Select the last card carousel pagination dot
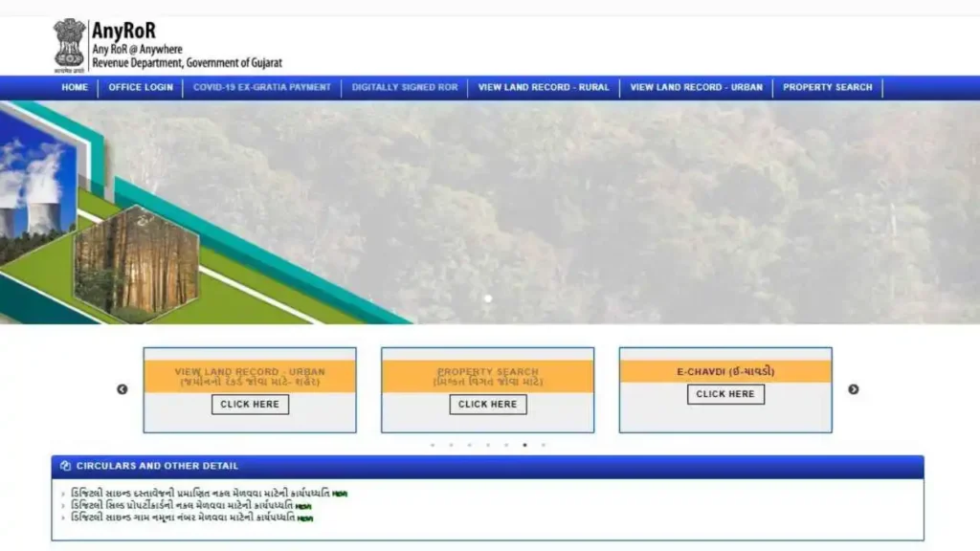The height and width of the screenshot is (551, 980). click(544, 445)
